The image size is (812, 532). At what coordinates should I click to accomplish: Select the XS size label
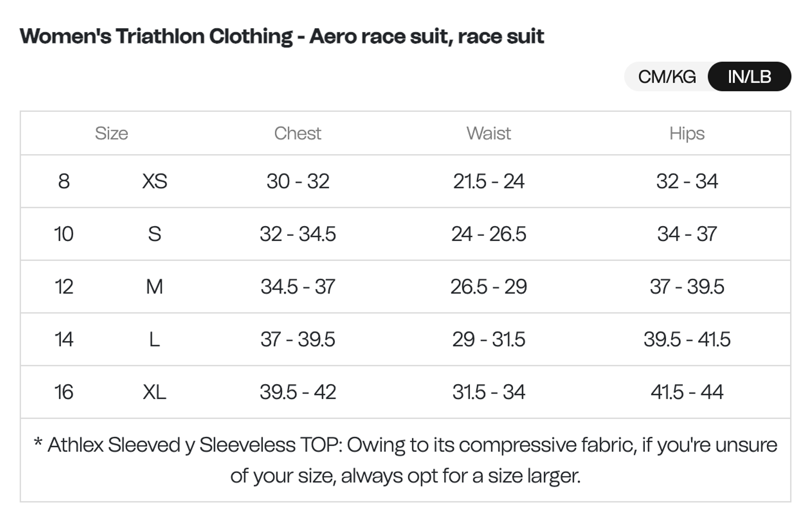tap(154, 181)
